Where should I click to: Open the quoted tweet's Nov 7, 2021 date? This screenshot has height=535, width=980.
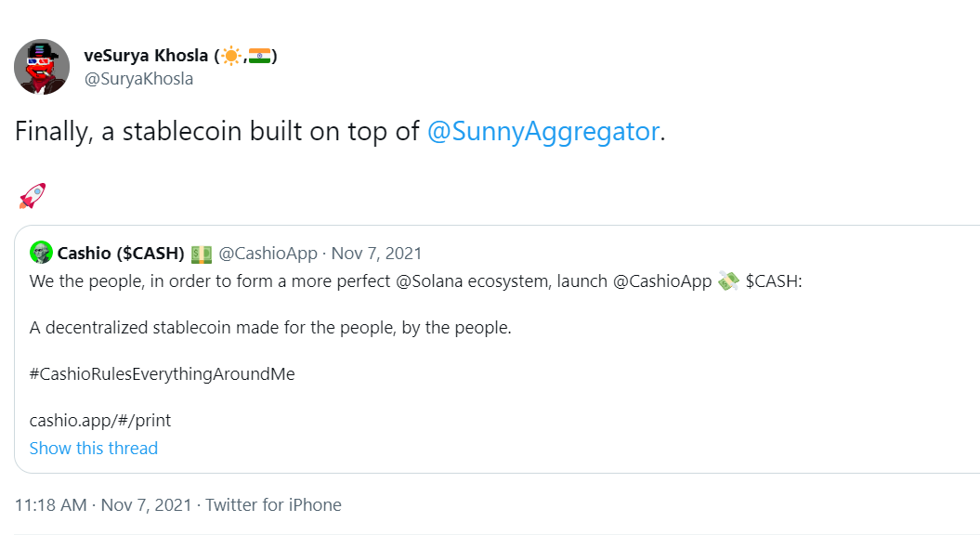point(377,254)
